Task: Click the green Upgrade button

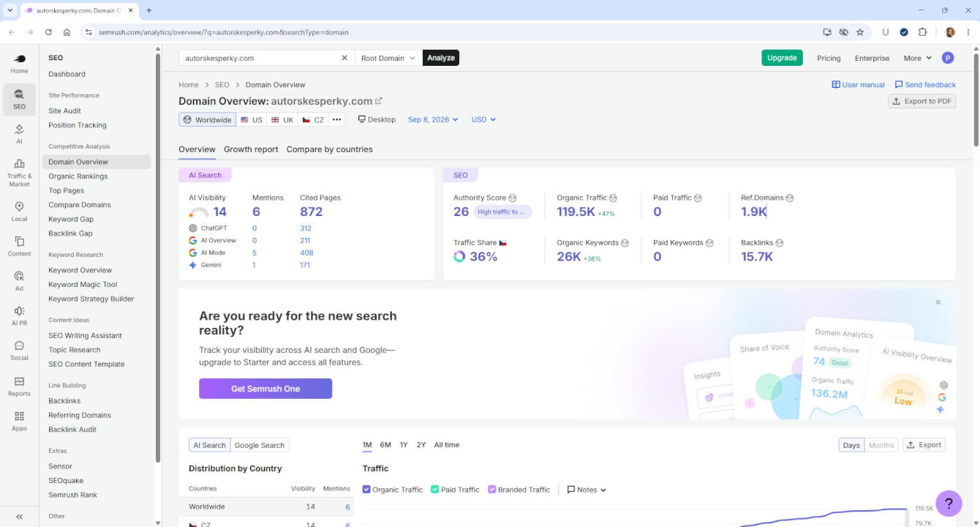Action: click(x=782, y=58)
